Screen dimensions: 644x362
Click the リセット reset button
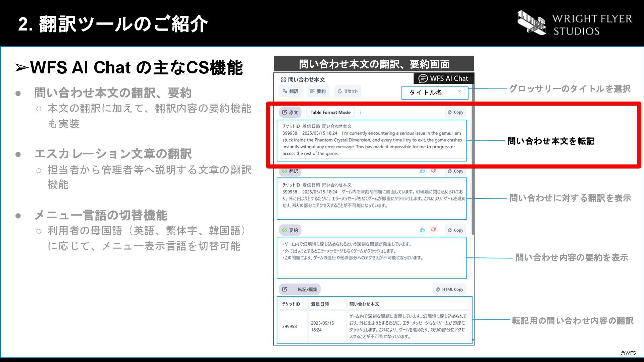(x=347, y=91)
